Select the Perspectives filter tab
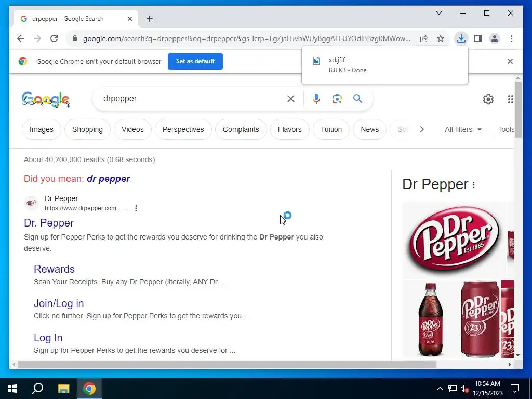 click(x=183, y=129)
